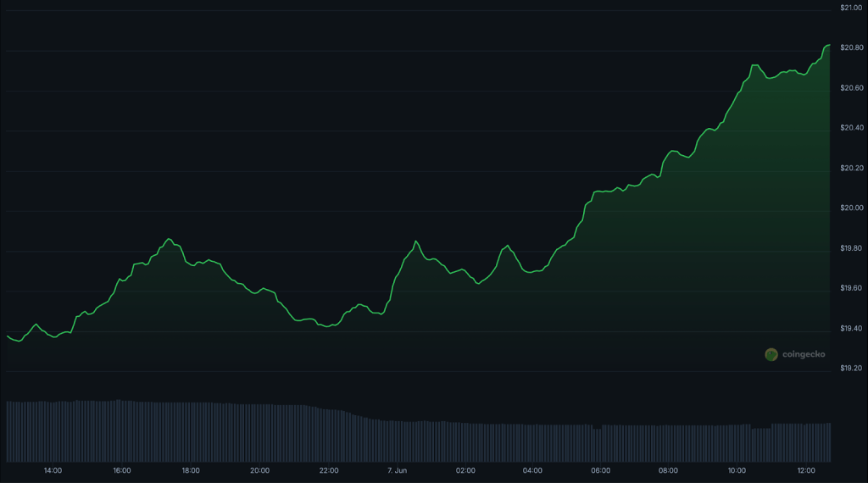Image resolution: width=868 pixels, height=483 pixels.
Task: Select the 16:00 label on time axis
Action: (121, 470)
